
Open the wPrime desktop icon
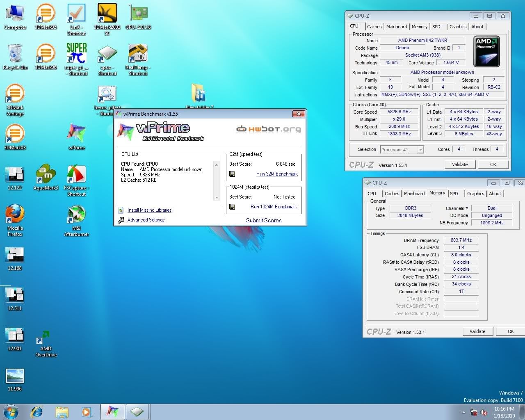[x=77, y=137]
